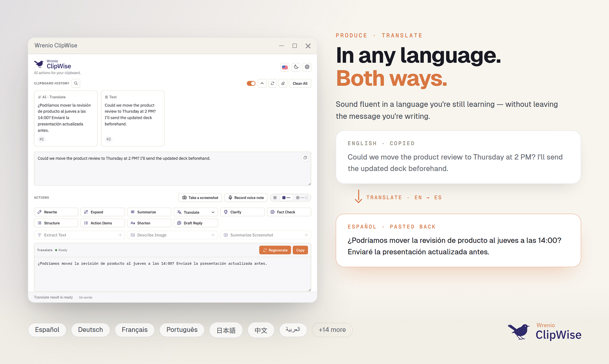Click the Wrenio ClipWise bird logo in the app header
This screenshot has height=364, width=609.
(39, 64)
